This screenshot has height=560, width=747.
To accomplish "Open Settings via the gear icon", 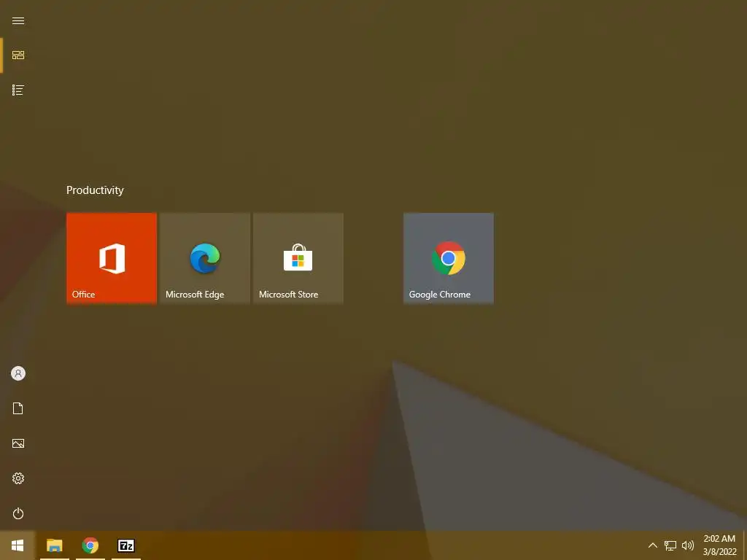I will click(18, 478).
